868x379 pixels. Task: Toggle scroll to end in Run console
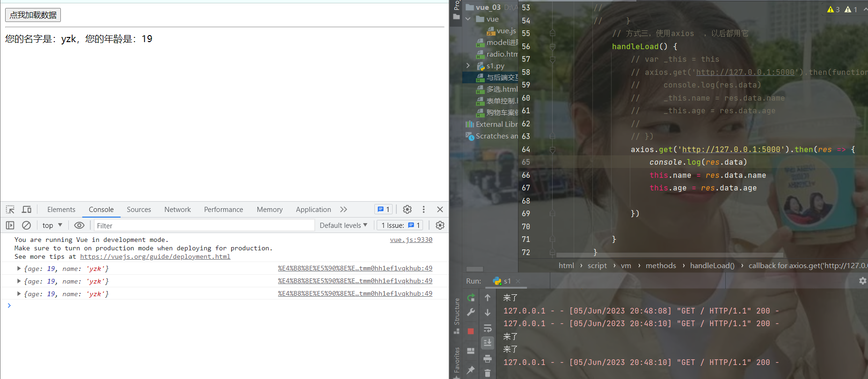tap(488, 343)
